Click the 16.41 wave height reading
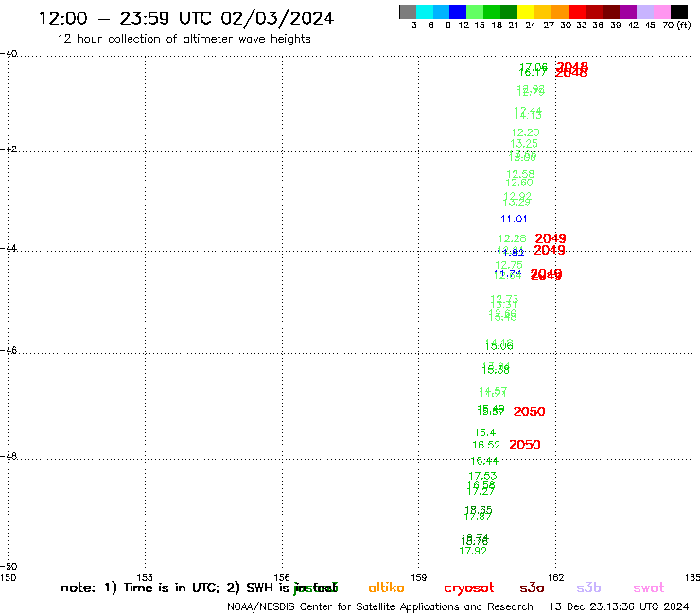 pyautogui.click(x=487, y=432)
